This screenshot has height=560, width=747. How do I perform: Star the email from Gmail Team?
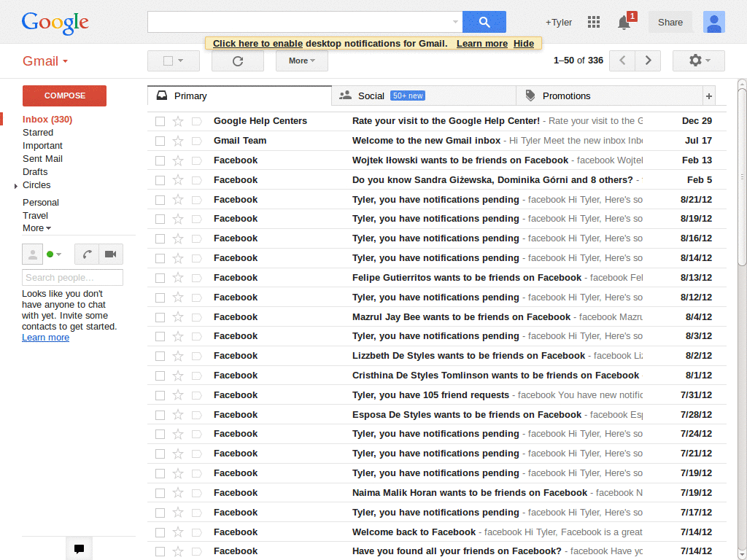click(x=177, y=140)
